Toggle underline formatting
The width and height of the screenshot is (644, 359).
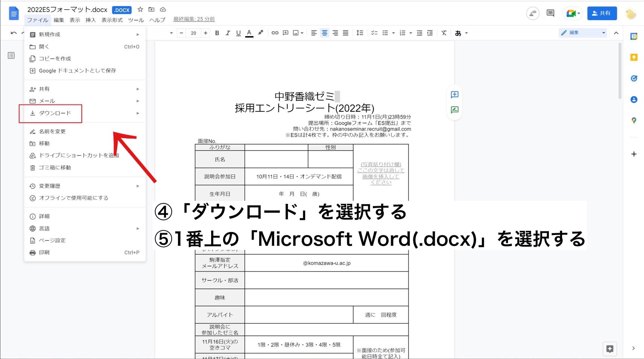coord(238,33)
